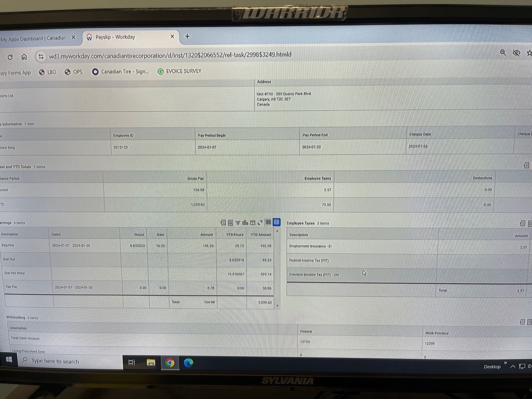
Task: Switch Earnings table to list view
Action: coord(268,222)
